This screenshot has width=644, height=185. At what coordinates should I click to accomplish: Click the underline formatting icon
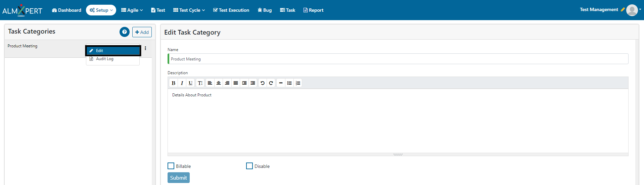coord(190,83)
